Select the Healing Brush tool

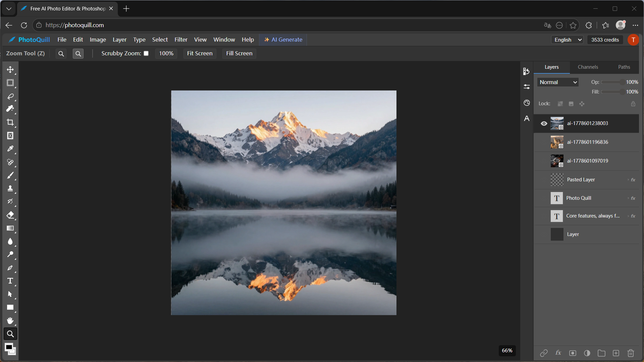click(x=10, y=162)
